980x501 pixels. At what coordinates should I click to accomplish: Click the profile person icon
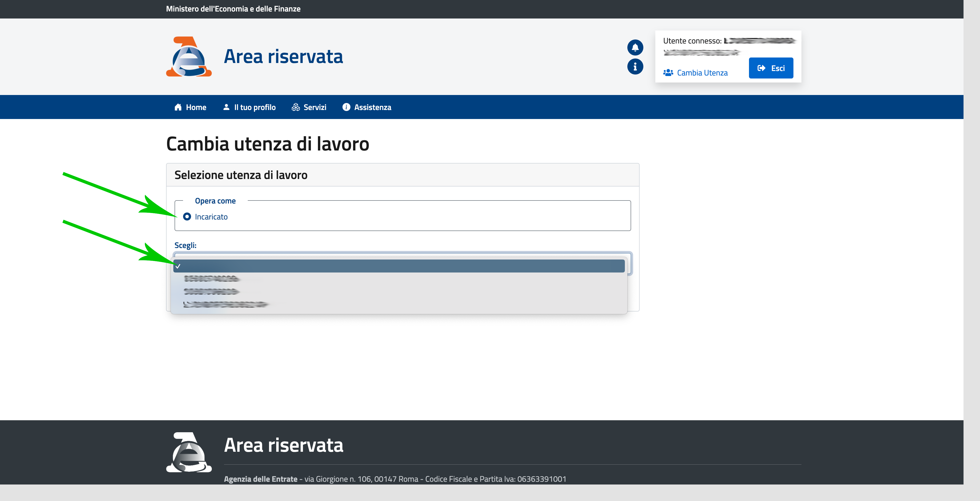click(x=226, y=107)
